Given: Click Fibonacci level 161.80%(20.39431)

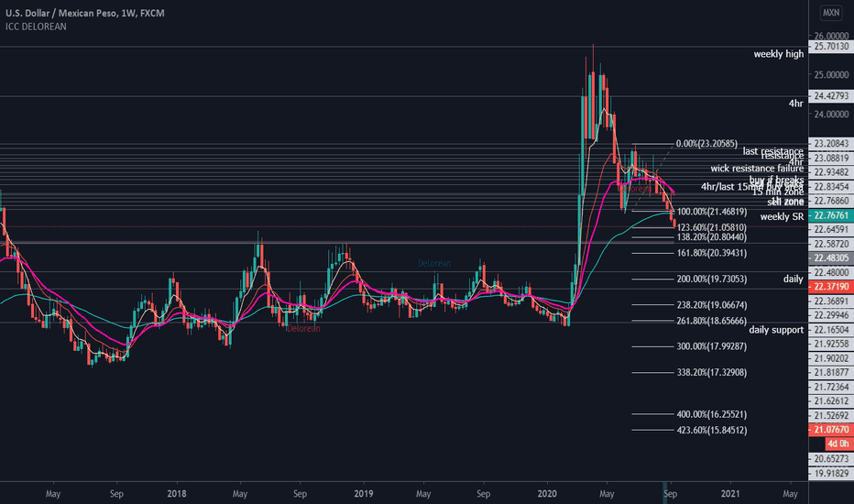Looking at the screenshot, I should pyautogui.click(x=712, y=253).
